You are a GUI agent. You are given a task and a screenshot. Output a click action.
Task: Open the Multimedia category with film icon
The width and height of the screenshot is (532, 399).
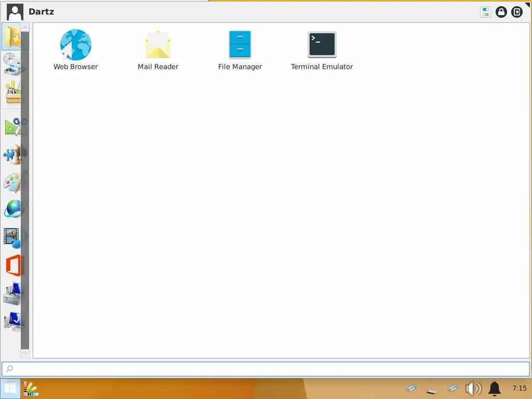click(x=13, y=237)
